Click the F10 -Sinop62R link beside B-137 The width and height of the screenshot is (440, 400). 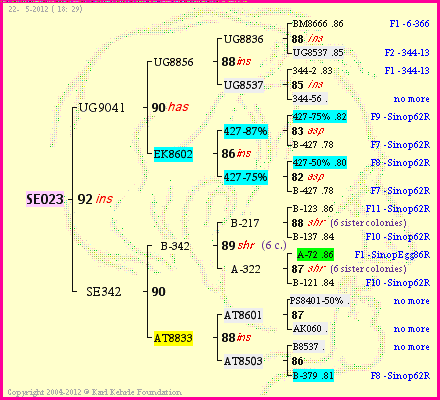398,237
